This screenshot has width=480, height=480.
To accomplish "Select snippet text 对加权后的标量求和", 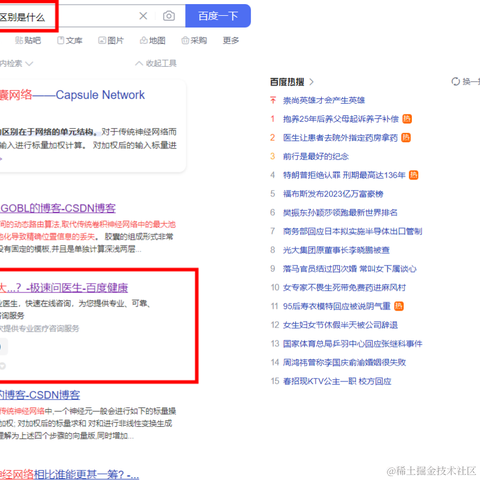I will [52, 423].
